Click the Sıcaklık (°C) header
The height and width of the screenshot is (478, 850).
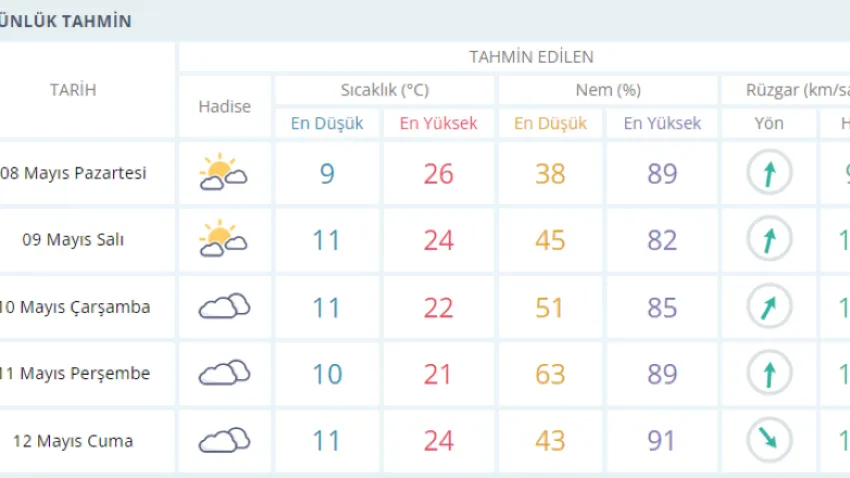pos(384,90)
